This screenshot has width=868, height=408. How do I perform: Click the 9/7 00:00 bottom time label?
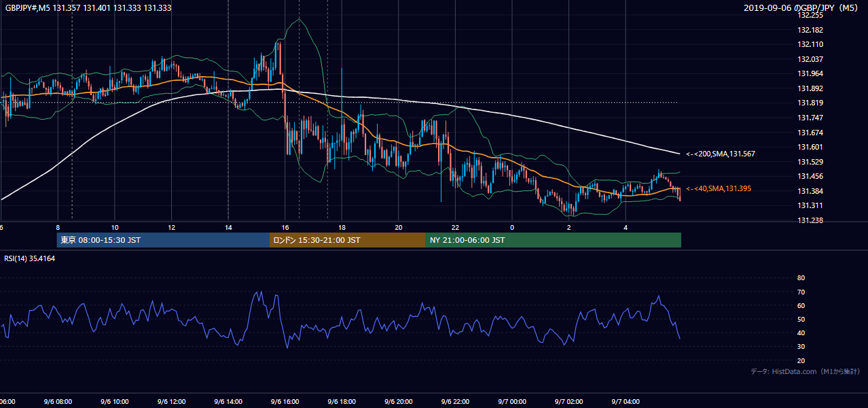tap(512, 402)
